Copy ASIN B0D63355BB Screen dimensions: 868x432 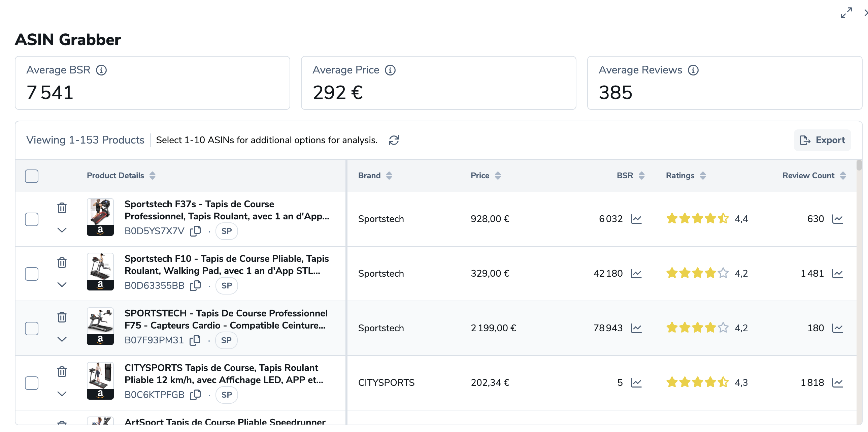click(195, 286)
